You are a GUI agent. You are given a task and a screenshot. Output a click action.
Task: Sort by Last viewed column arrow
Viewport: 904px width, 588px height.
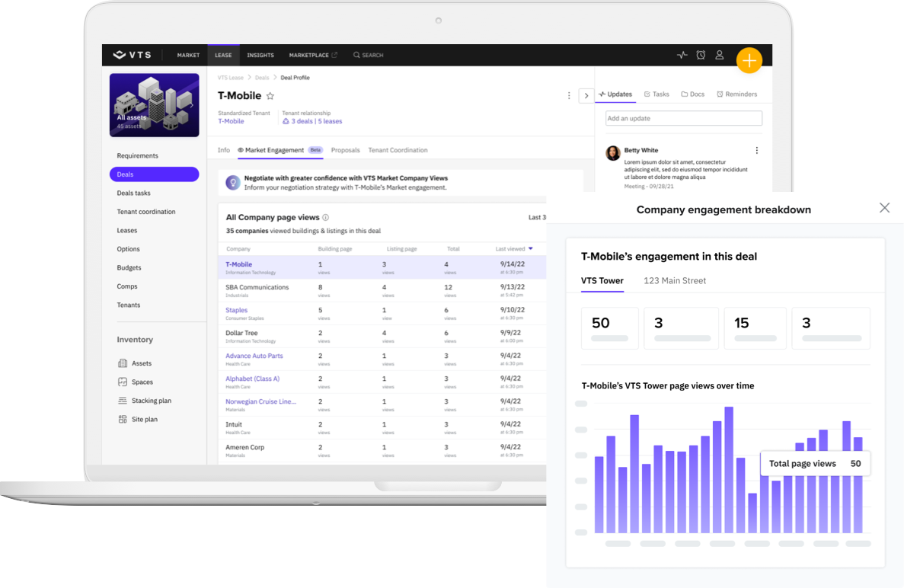(531, 249)
